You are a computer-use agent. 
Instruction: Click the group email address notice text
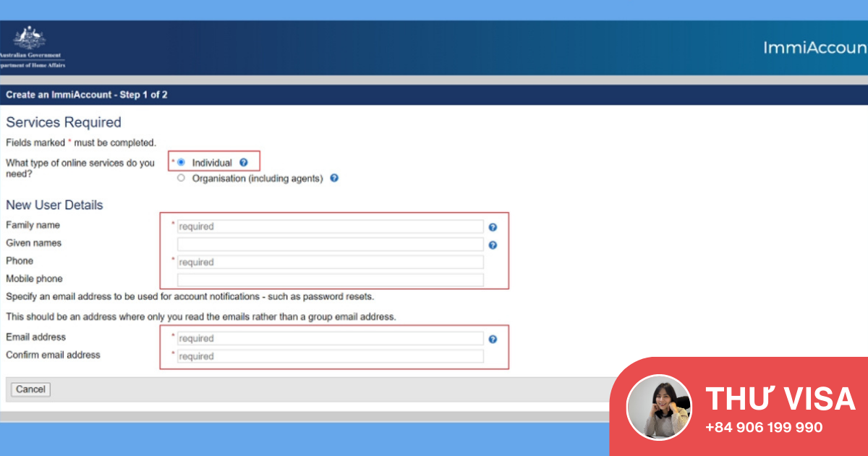point(201,317)
